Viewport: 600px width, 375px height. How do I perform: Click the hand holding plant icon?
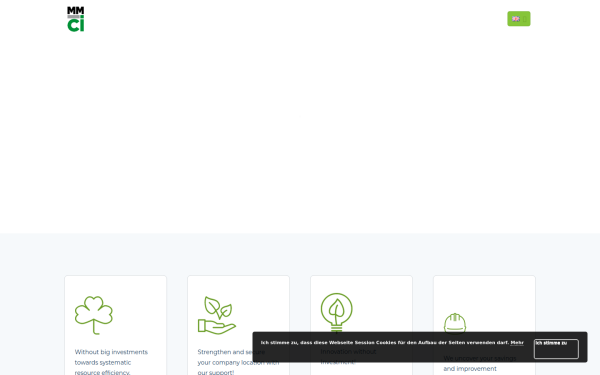coord(217,315)
